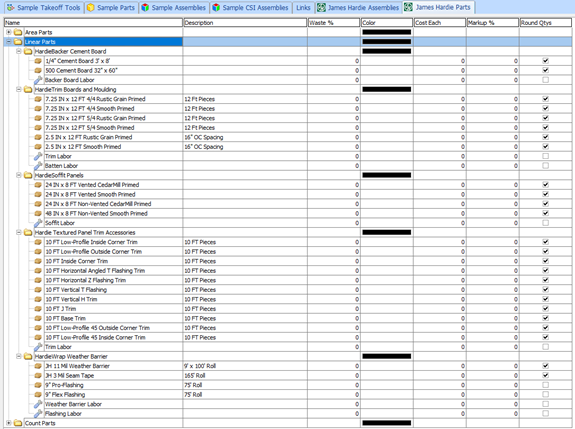
Task: Click the wrench icon for Flashing Labor
Action: pyautogui.click(x=38, y=414)
